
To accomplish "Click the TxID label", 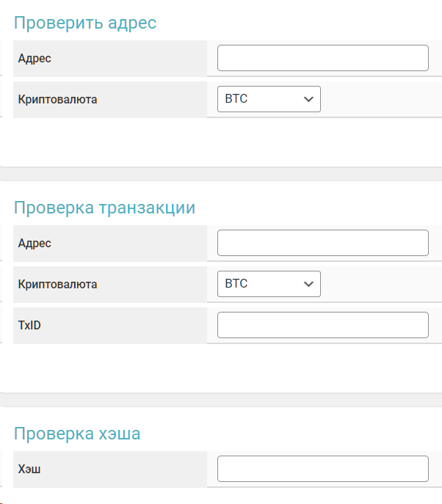I will [29, 325].
